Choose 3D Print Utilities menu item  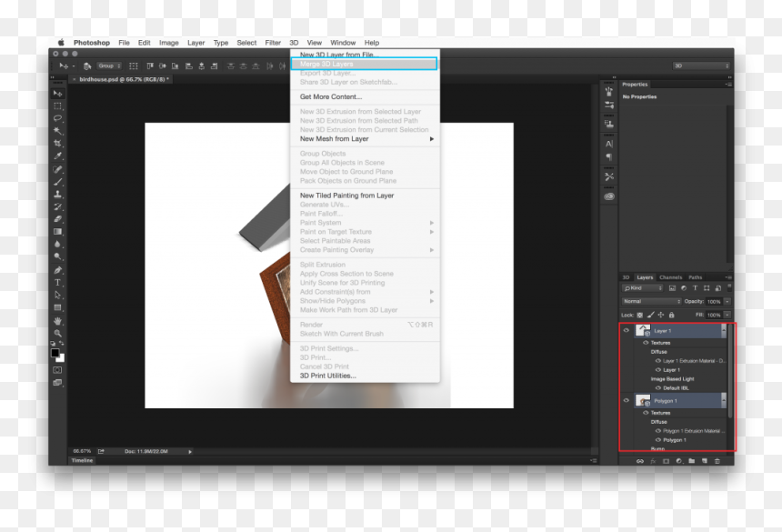[x=365, y=376]
